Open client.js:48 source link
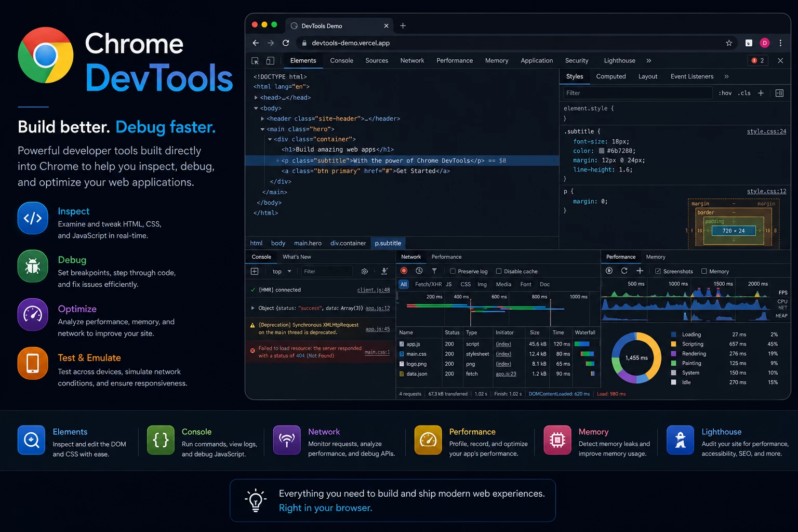This screenshot has width=798, height=532. click(374, 290)
